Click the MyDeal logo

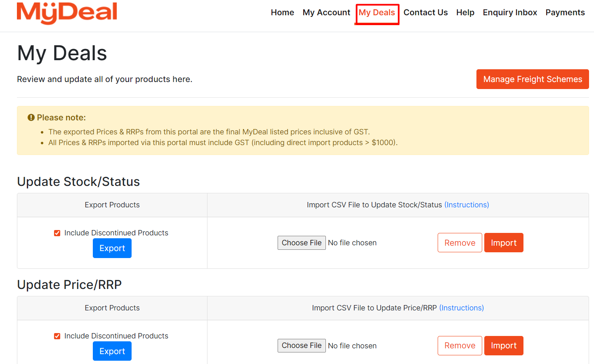pyautogui.click(x=67, y=13)
